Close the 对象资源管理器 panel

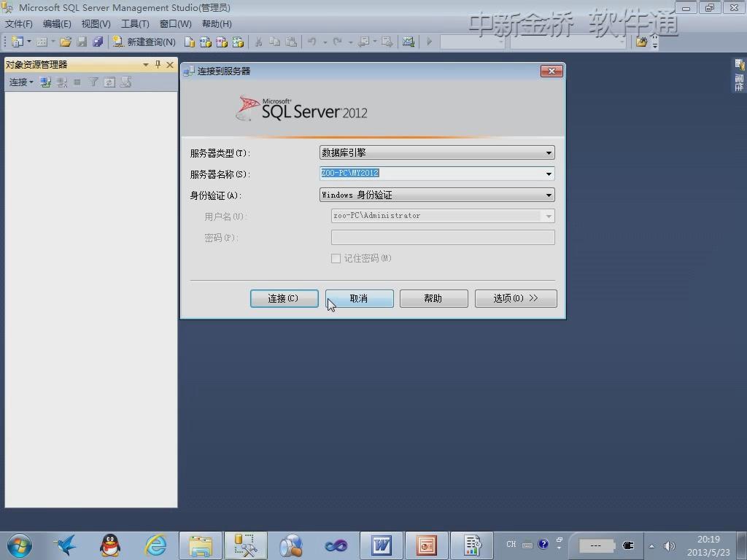[x=169, y=64]
